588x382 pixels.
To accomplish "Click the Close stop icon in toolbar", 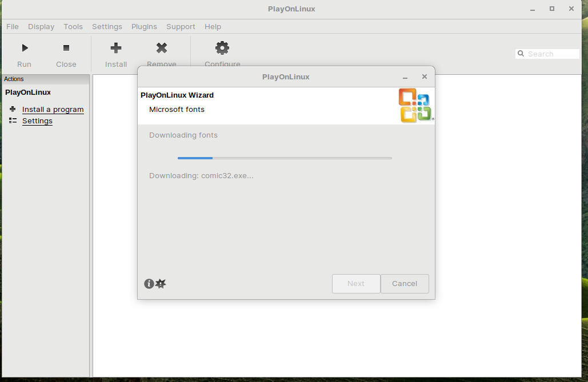I will (x=66, y=48).
